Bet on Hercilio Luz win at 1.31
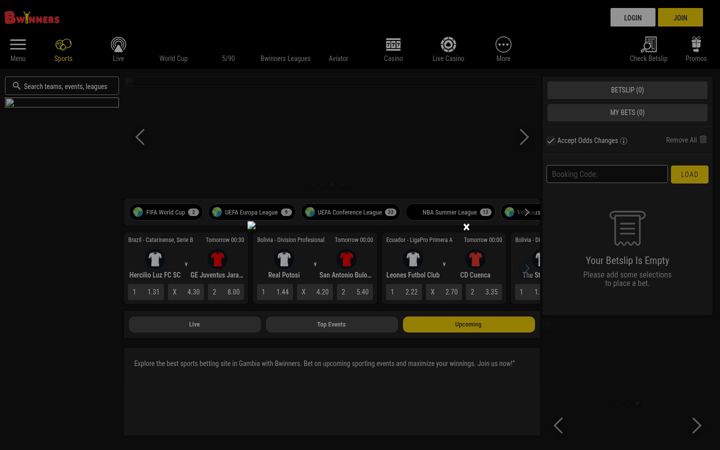The width and height of the screenshot is (720, 450). pyautogui.click(x=146, y=292)
